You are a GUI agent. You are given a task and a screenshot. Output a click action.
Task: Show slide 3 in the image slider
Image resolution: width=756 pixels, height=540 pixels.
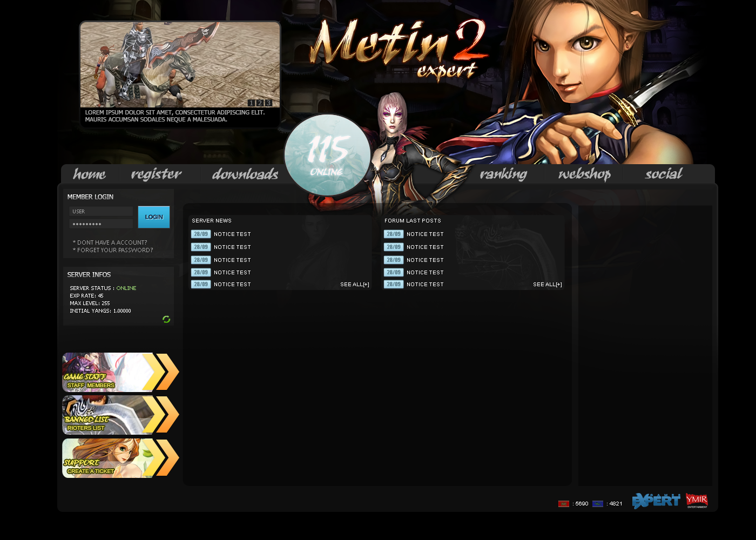pyautogui.click(x=268, y=103)
